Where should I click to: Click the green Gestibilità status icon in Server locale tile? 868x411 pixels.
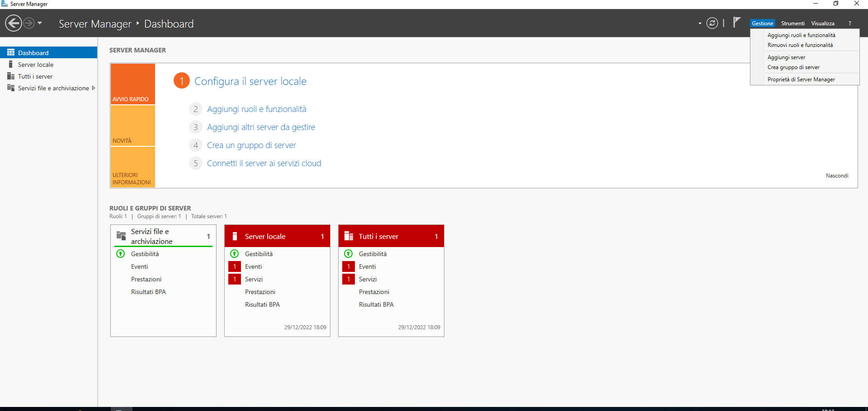pyautogui.click(x=235, y=254)
